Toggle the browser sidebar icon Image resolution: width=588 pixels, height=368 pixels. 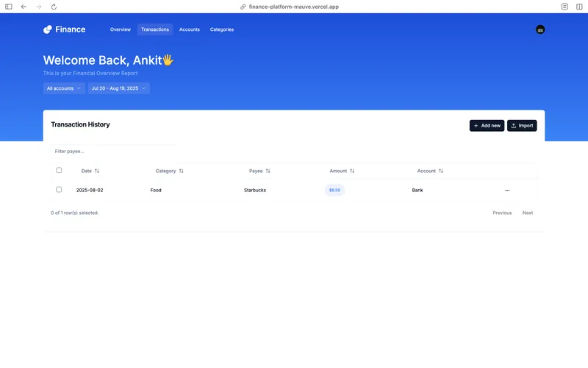(9, 7)
